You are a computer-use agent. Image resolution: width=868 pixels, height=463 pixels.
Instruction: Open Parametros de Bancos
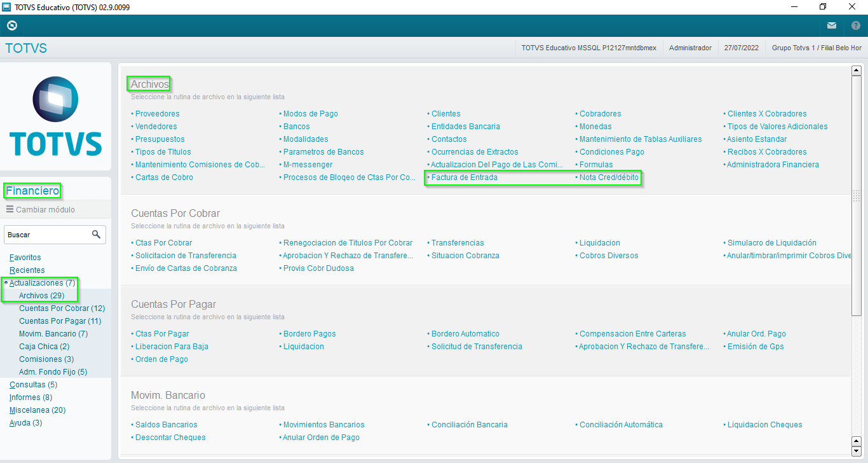coord(323,152)
